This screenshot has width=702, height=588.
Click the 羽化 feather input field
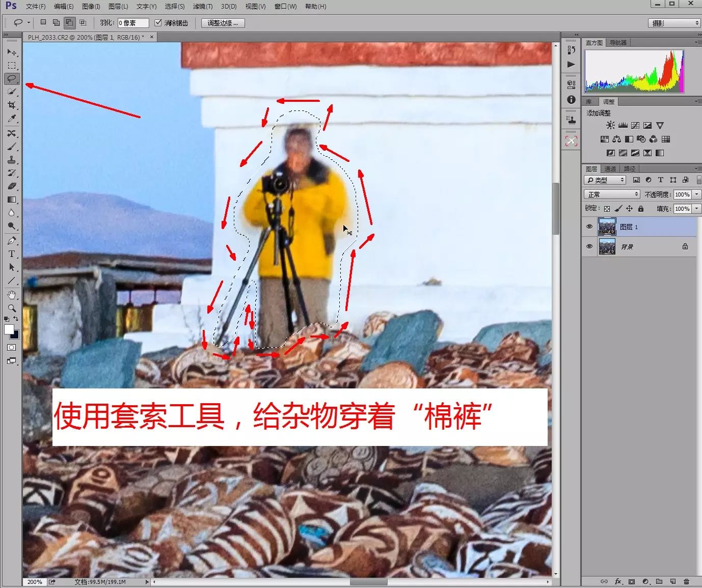(x=133, y=23)
